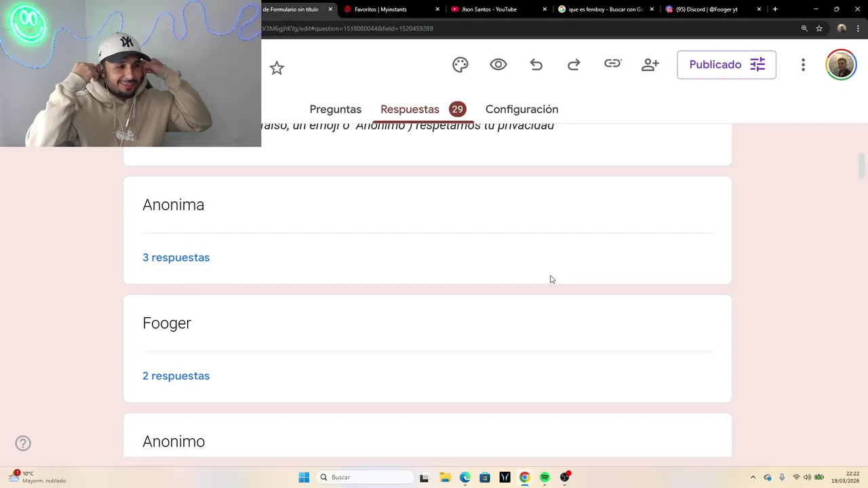This screenshot has height=488, width=868.
Task: Open Google Chrome from the taskbar
Action: [x=524, y=477]
